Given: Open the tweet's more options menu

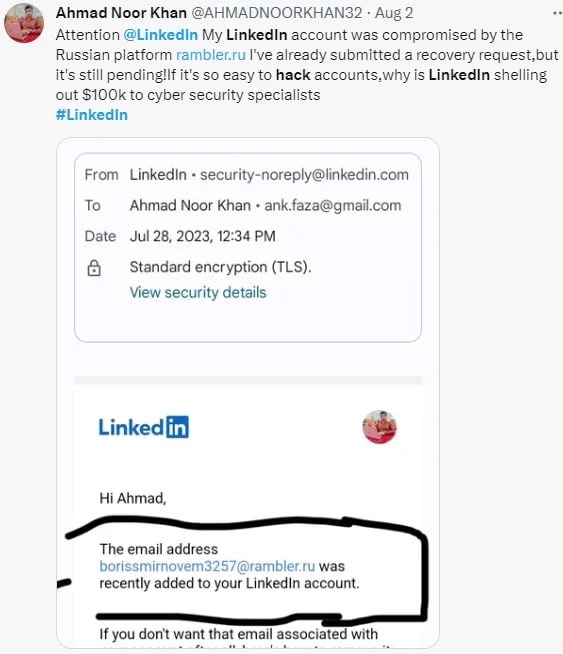Looking at the screenshot, I should (x=557, y=13).
